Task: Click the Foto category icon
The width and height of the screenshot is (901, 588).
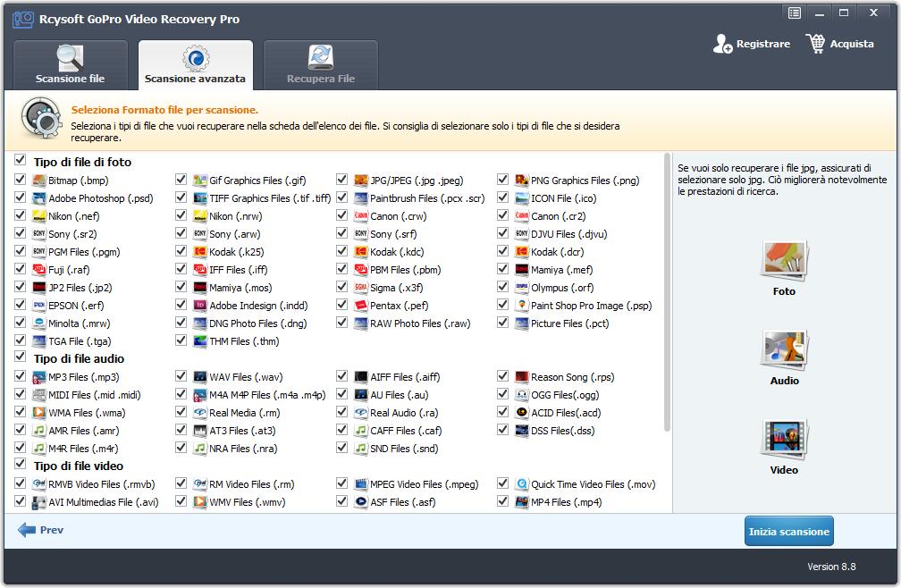Action: 784,261
